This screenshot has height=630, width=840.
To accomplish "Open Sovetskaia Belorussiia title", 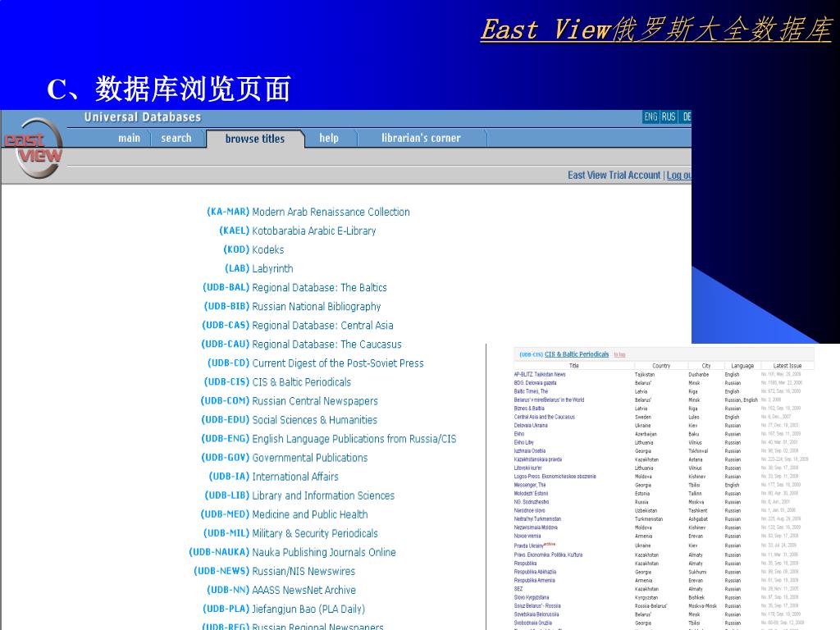I will coord(536,614).
